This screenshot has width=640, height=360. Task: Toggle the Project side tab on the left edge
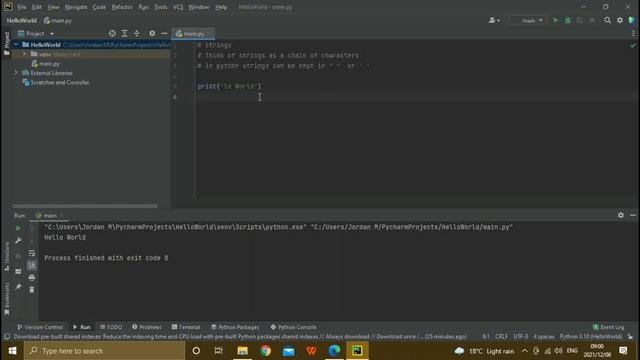[x=6, y=44]
